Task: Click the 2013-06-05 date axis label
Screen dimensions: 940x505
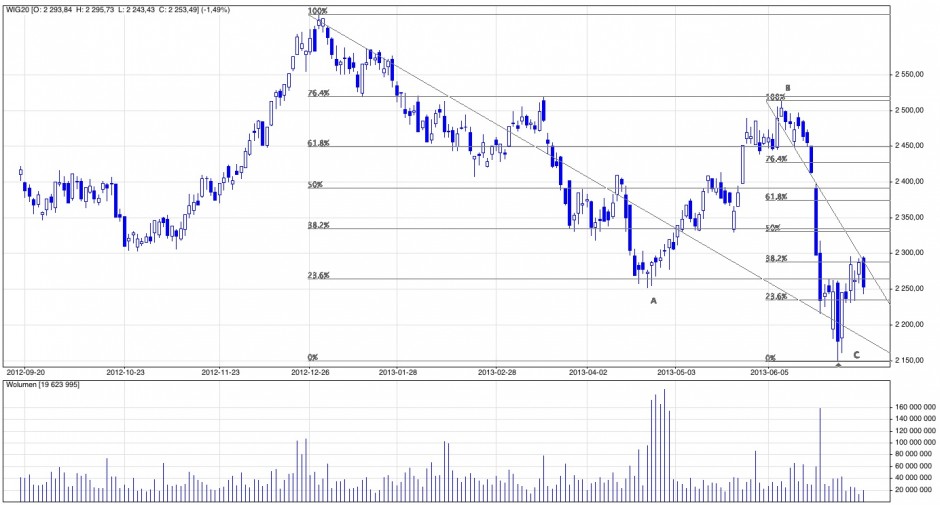Action: point(770,369)
